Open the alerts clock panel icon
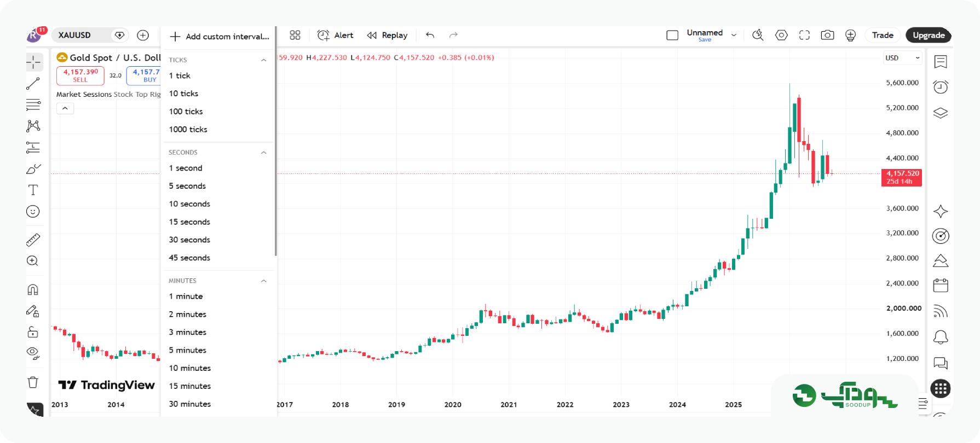 [x=941, y=87]
